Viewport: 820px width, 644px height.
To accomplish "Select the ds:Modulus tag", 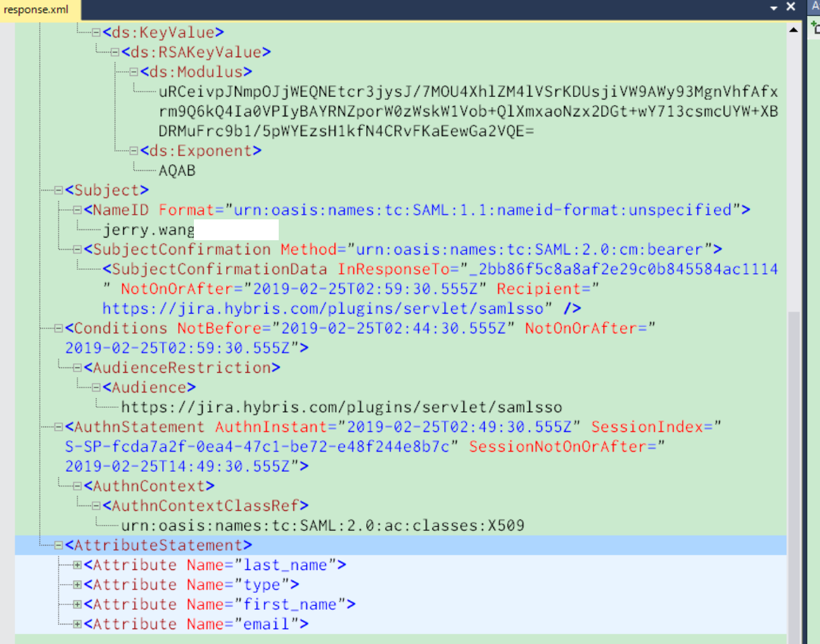I will coord(197,71).
